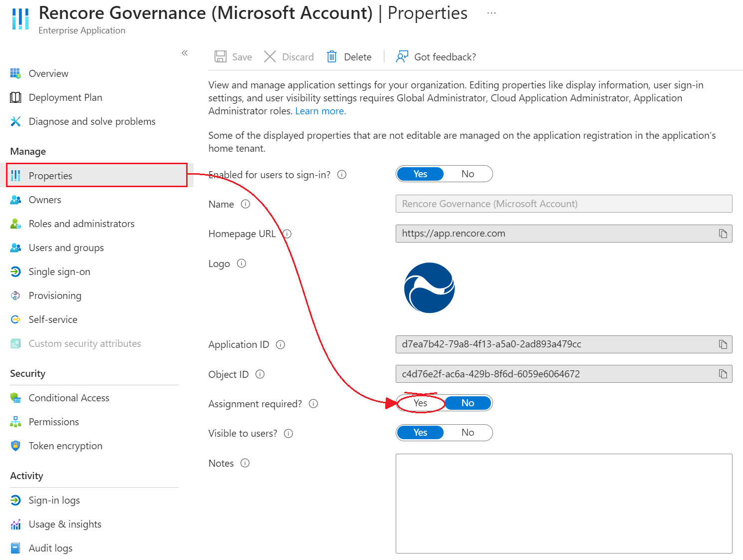743x560 pixels.
Task: Click the Self-service icon
Action: (15, 319)
